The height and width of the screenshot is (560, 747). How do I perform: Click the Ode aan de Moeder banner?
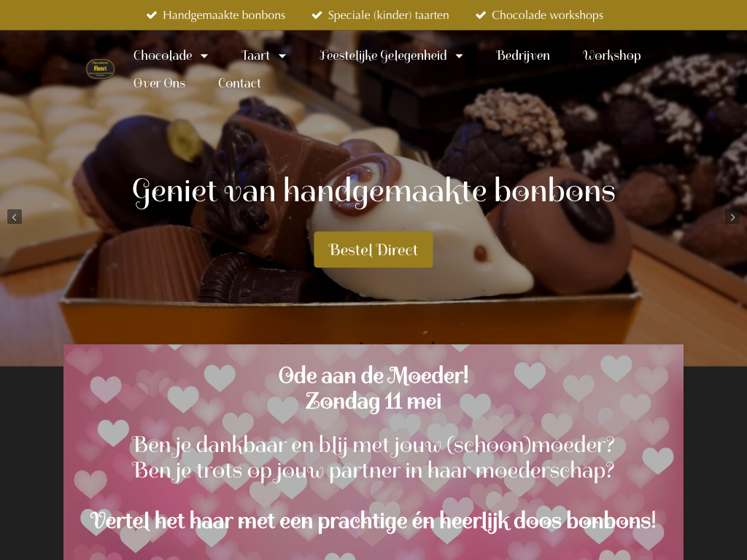[x=373, y=452]
